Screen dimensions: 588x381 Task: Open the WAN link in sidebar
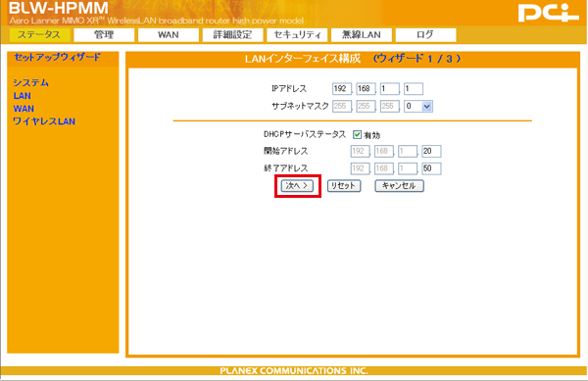coord(24,109)
